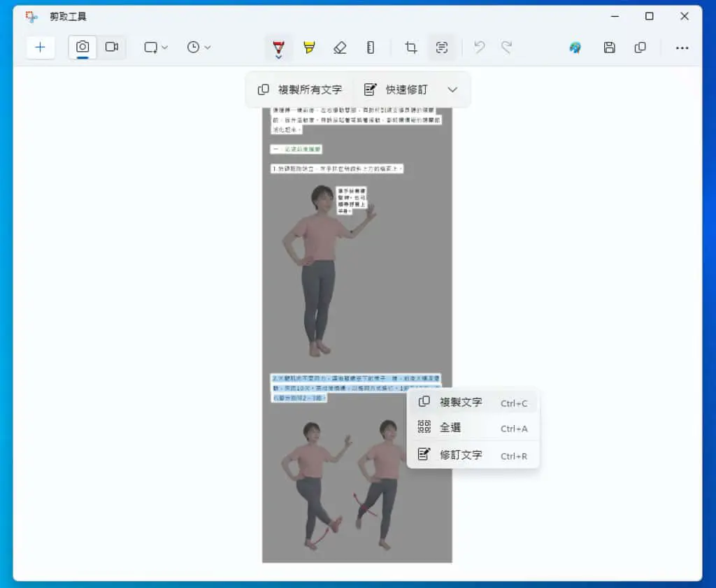
Task: Edit the snip in Paint
Action: click(575, 48)
